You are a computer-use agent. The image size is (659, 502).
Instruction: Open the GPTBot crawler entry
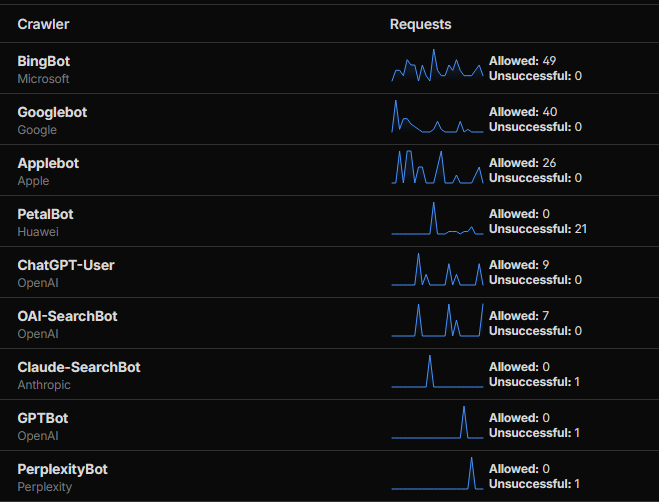click(x=43, y=418)
